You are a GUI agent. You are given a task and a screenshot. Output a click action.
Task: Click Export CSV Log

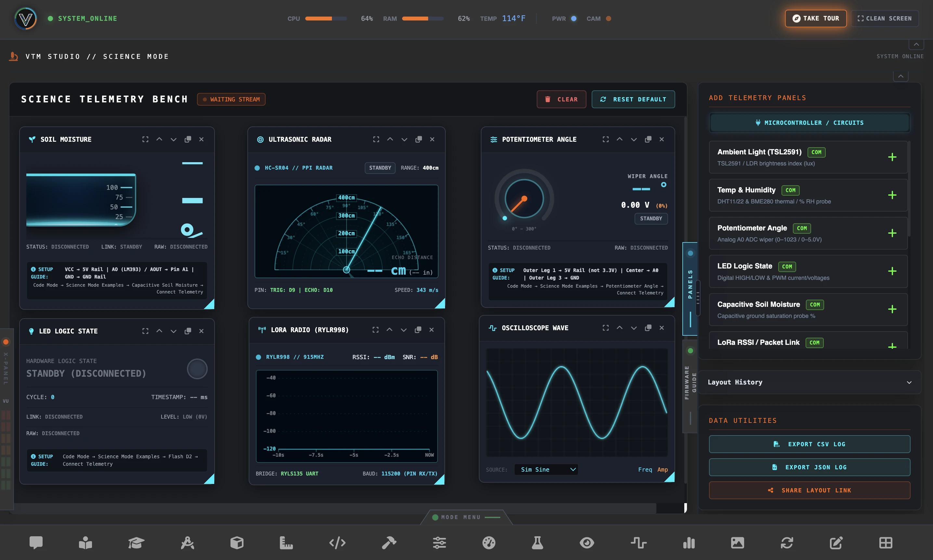[809, 444]
